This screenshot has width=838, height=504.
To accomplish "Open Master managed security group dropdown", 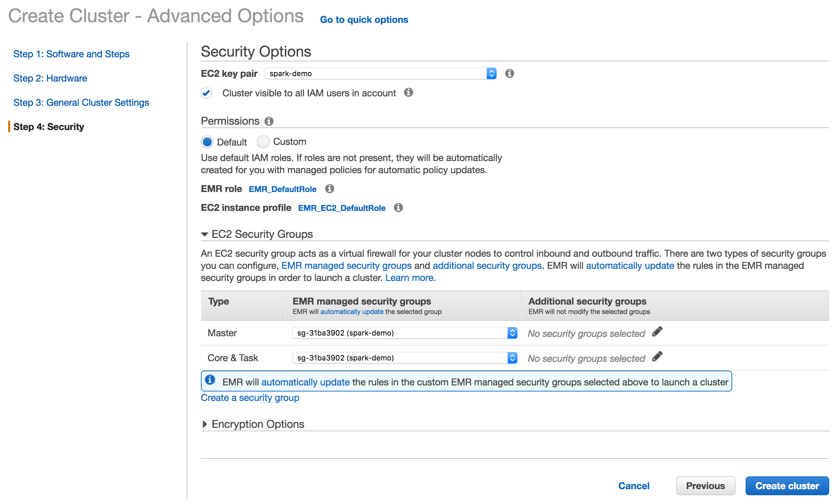I will point(404,333).
